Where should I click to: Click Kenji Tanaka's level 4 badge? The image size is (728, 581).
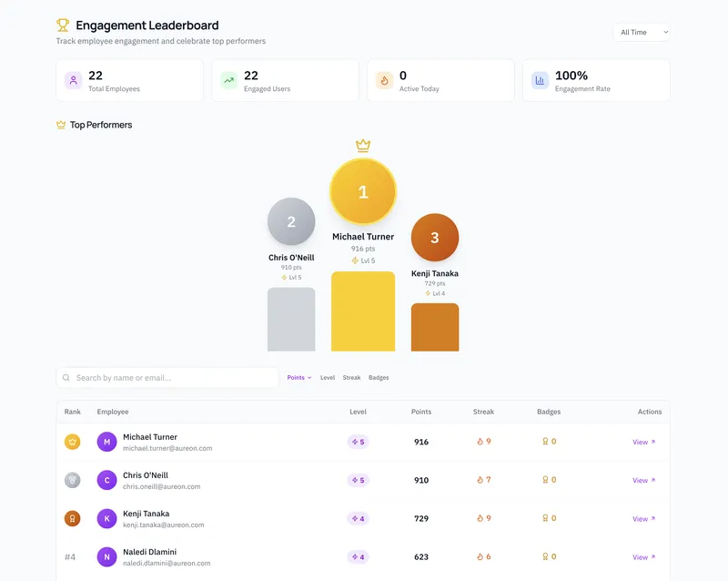click(358, 518)
